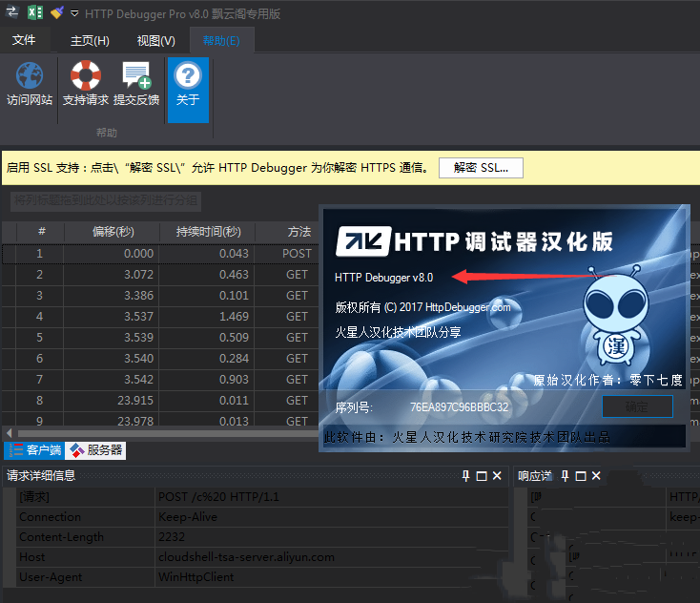This screenshot has width=700, height=603.
Task: Click the column grouping drop area
Action: [x=106, y=200]
